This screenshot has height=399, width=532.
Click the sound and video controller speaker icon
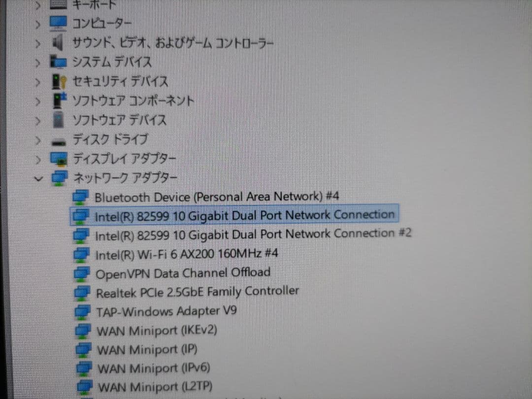click(x=58, y=43)
